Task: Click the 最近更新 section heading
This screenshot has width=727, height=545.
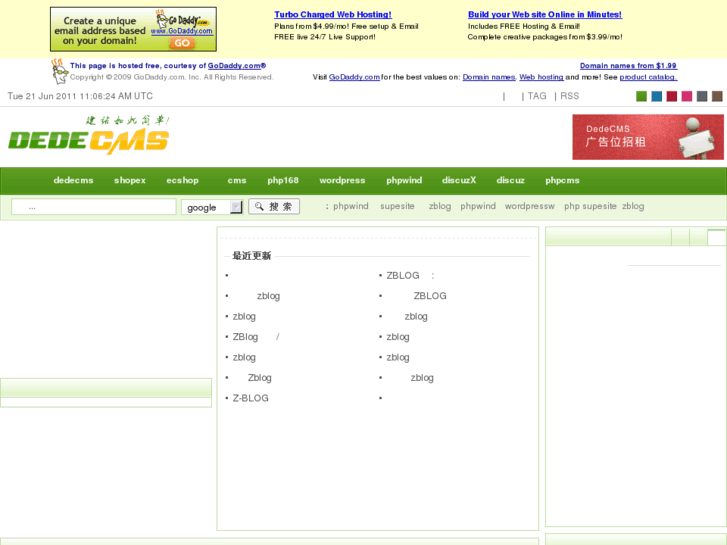Action: pos(251,256)
